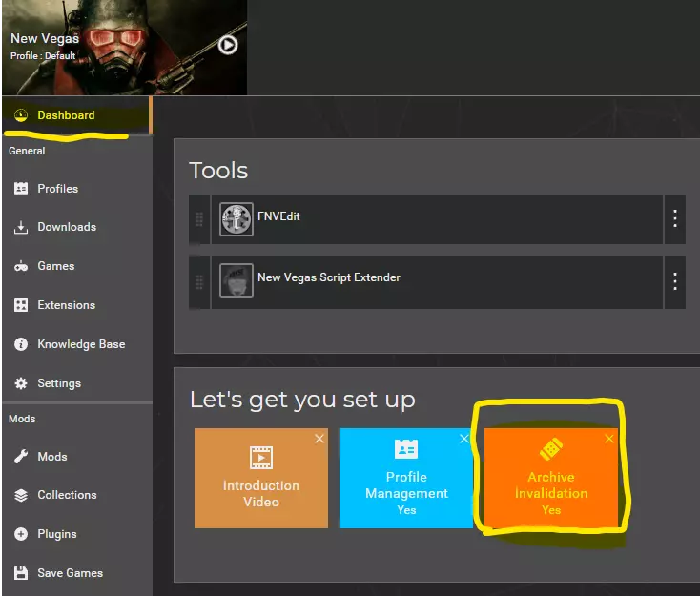Select the FNVEdit tool name
This screenshot has width=700, height=596.
point(278,216)
